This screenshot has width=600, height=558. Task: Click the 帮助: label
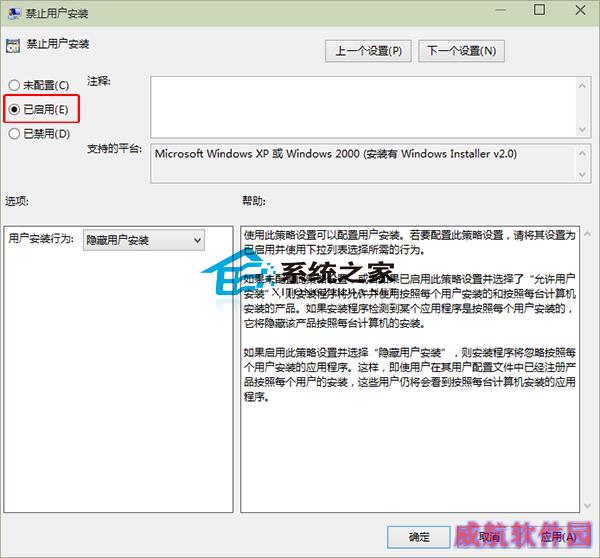[253, 201]
